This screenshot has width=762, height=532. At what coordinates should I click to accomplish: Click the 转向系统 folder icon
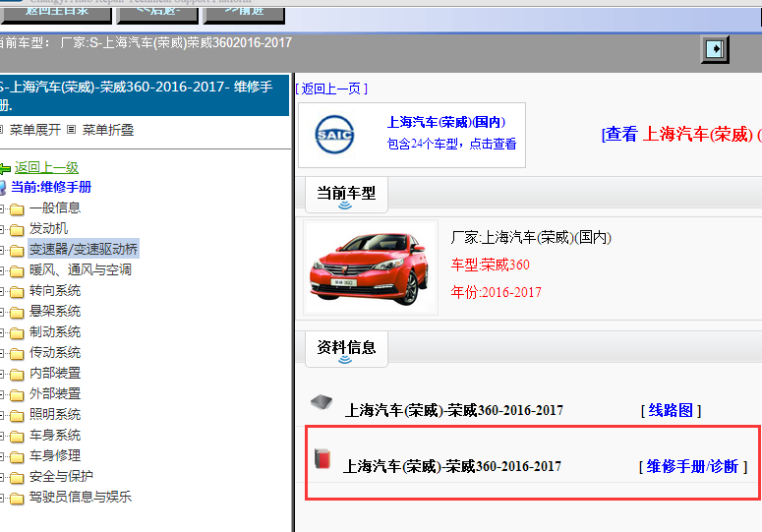[x=17, y=292]
